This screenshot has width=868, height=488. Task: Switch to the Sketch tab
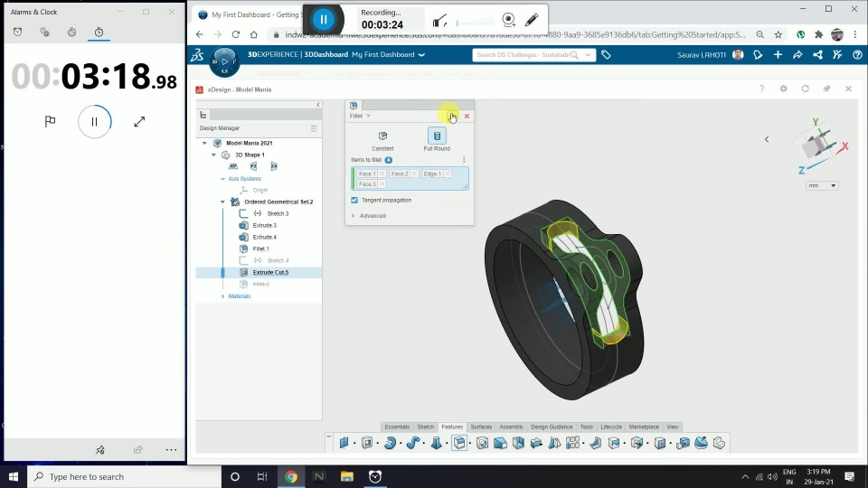(425, 427)
